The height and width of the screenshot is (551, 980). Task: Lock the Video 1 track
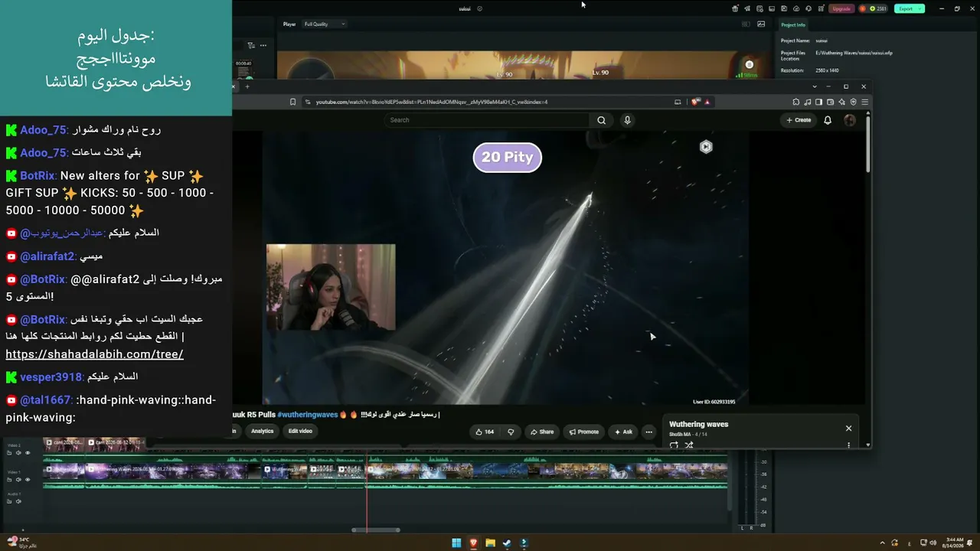tap(9, 480)
